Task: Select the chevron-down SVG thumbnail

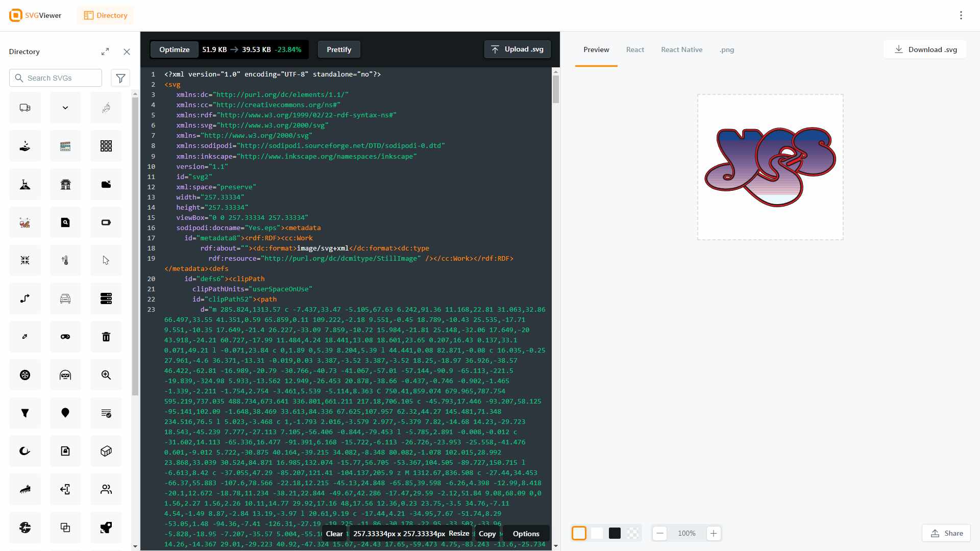Action: pyautogui.click(x=65, y=108)
